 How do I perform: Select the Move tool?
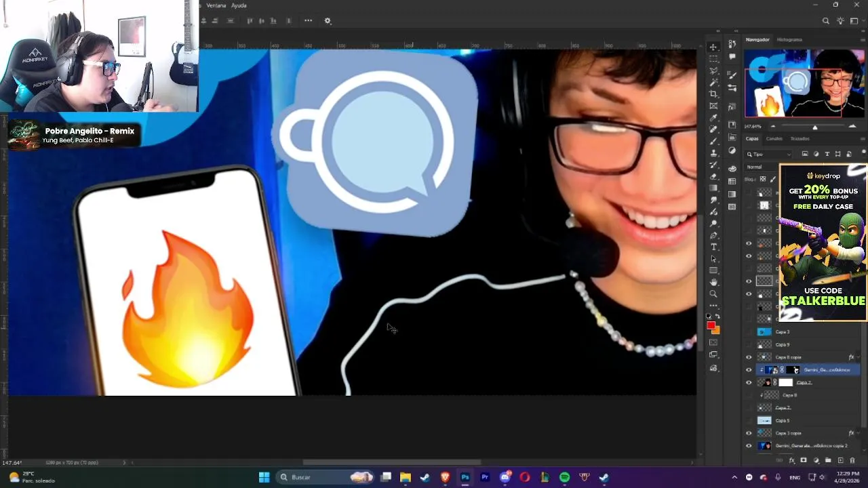pos(713,47)
